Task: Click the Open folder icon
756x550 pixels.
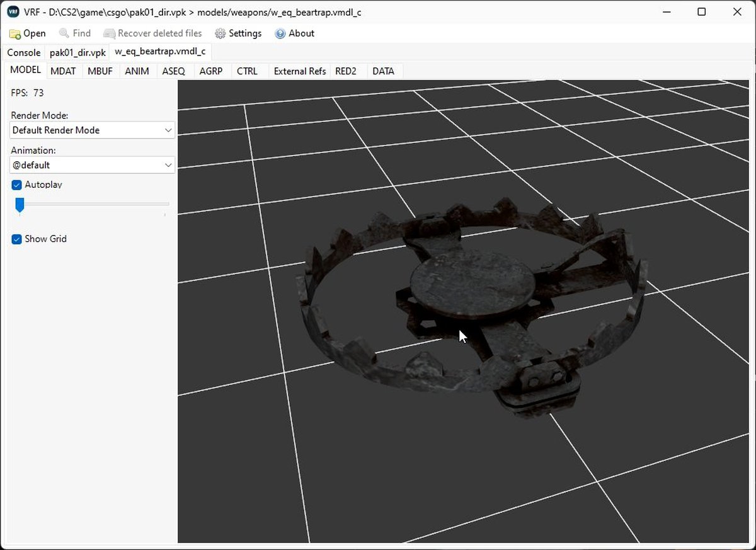Action: 15,33
